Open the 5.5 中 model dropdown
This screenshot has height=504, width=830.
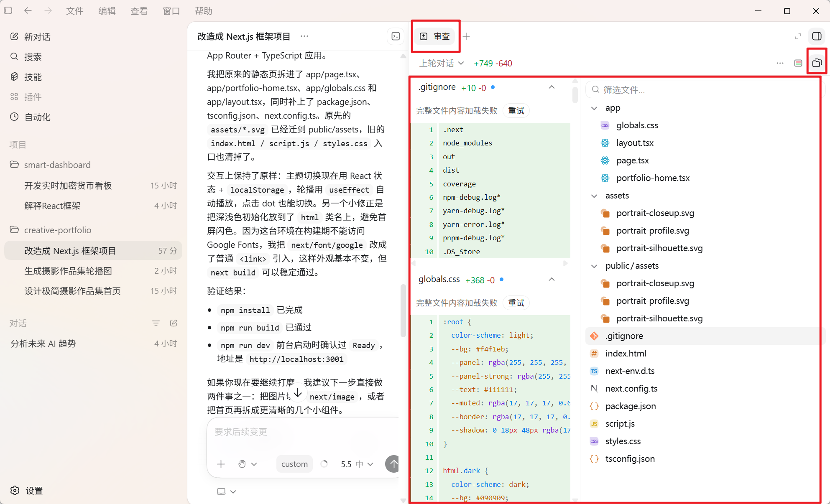pyautogui.click(x=357, y=464)
